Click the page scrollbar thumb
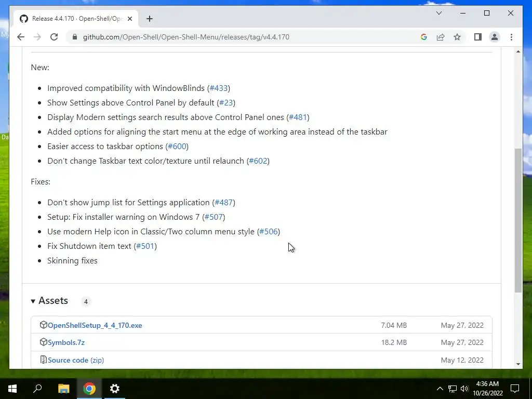 (518, 220)
